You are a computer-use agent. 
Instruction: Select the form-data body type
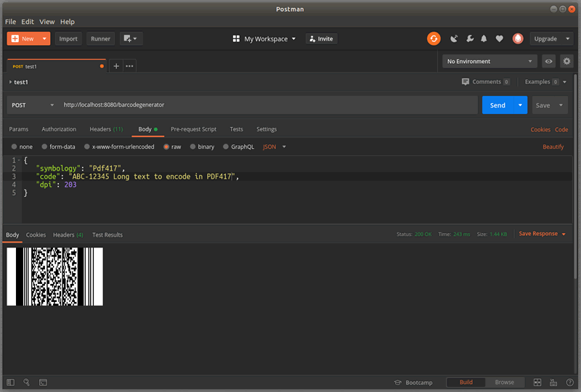pos(44,147)
